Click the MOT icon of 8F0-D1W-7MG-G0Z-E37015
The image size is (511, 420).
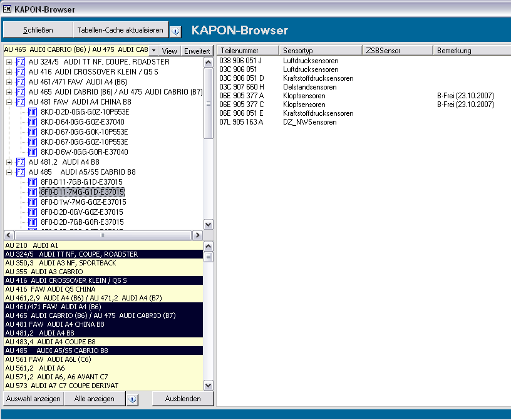[x=33, y=202]
